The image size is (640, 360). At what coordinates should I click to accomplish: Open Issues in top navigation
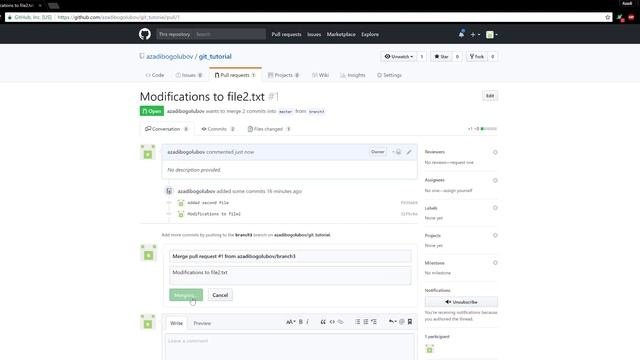314,34
